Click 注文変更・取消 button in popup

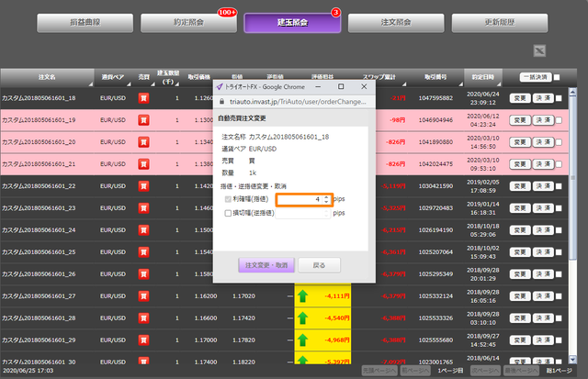click(266, 265)
